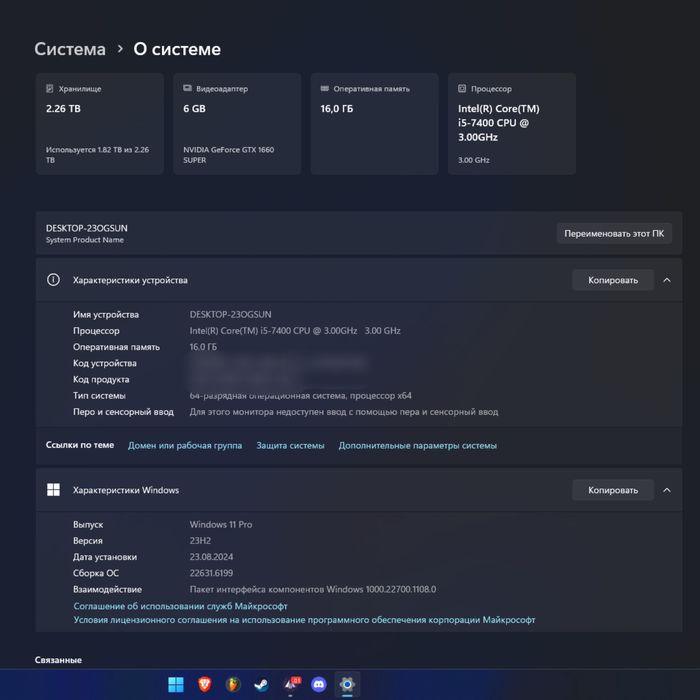Open FL Studio taskbar icon
The width and height of the screenshot is (700, 700).
tap(233, 684)
